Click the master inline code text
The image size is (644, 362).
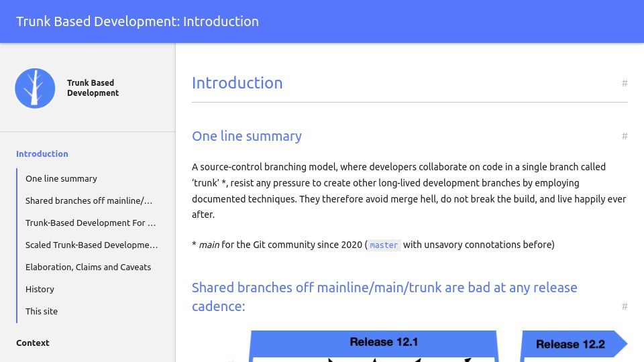tap(384, 245)
